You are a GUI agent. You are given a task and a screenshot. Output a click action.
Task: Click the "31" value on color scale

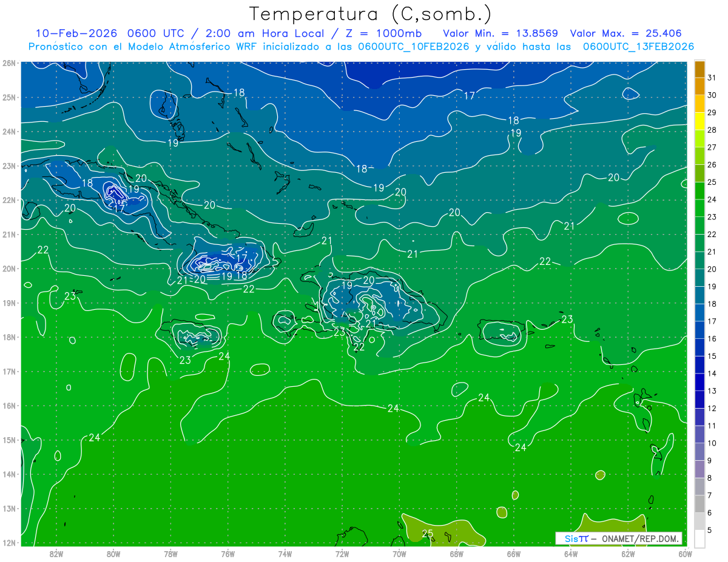[x=712, y=78]
